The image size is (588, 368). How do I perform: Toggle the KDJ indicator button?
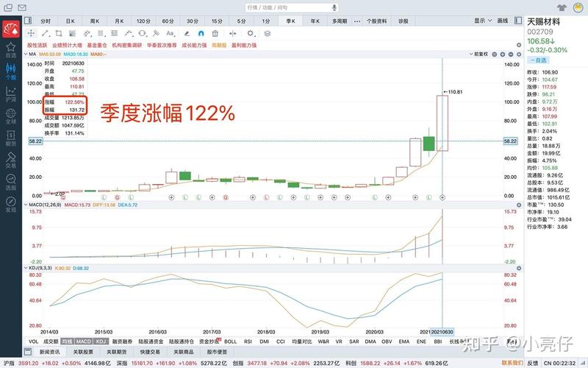pos(101,342)
